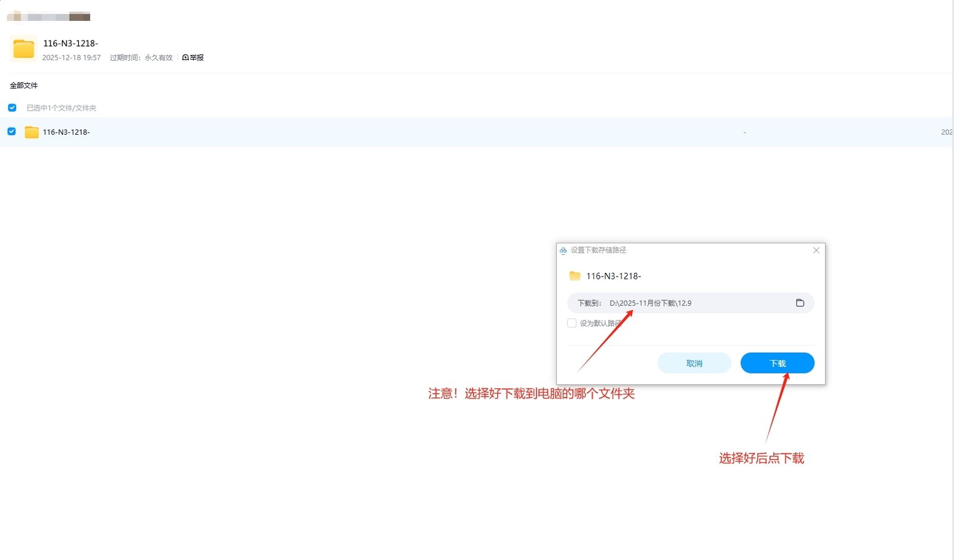Open the browse folder icon in path field
This screenshot has width=954, height=560.
click(800, 303)
